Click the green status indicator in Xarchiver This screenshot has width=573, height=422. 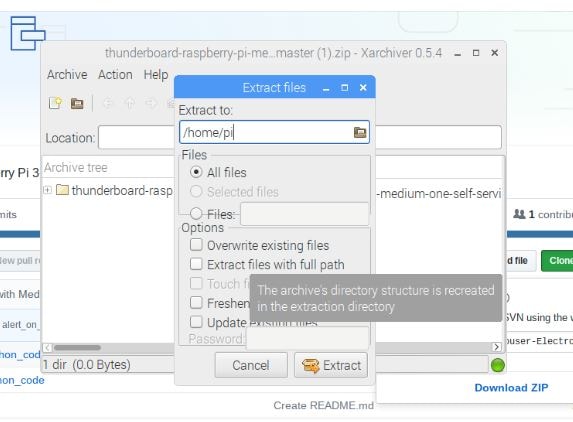[497, 365]
